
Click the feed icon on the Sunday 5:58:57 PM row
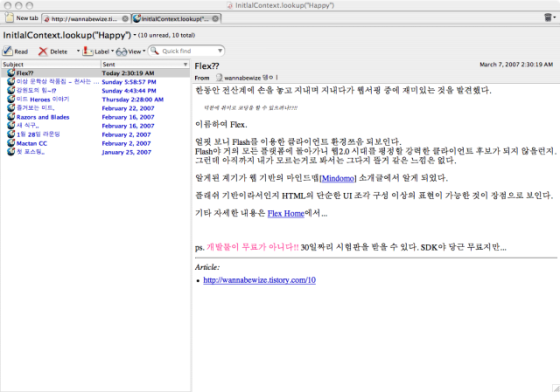click(x=11, y=81)
